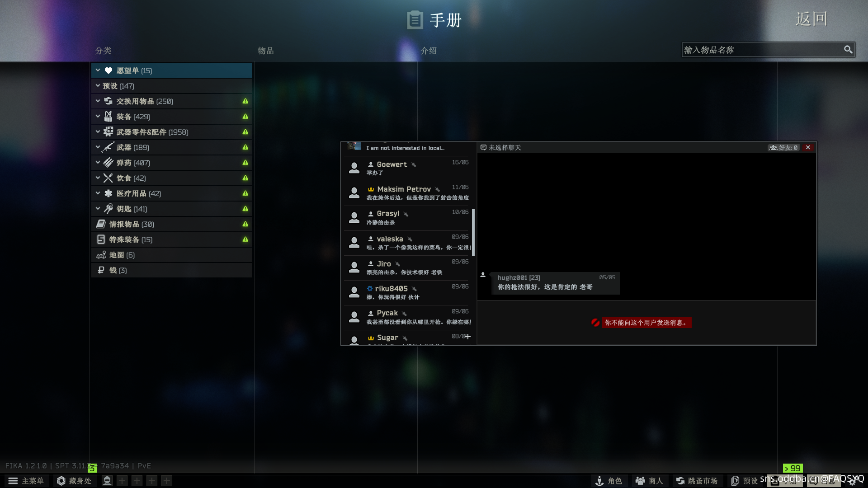Click the medical cross icon next to 医疗用品
This screenshot has height=488, width=868.
[x=108, y=193]
